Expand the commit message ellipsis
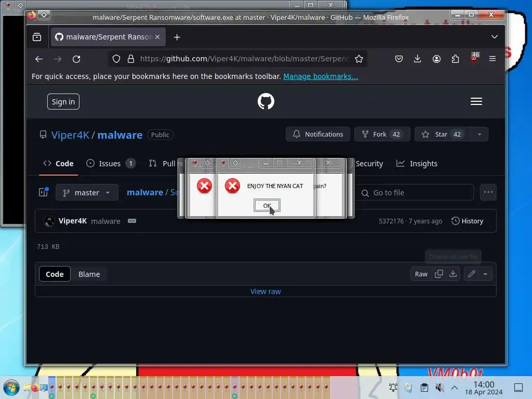The width and height of the screenshot is (532, 399). tap(132, 221)
